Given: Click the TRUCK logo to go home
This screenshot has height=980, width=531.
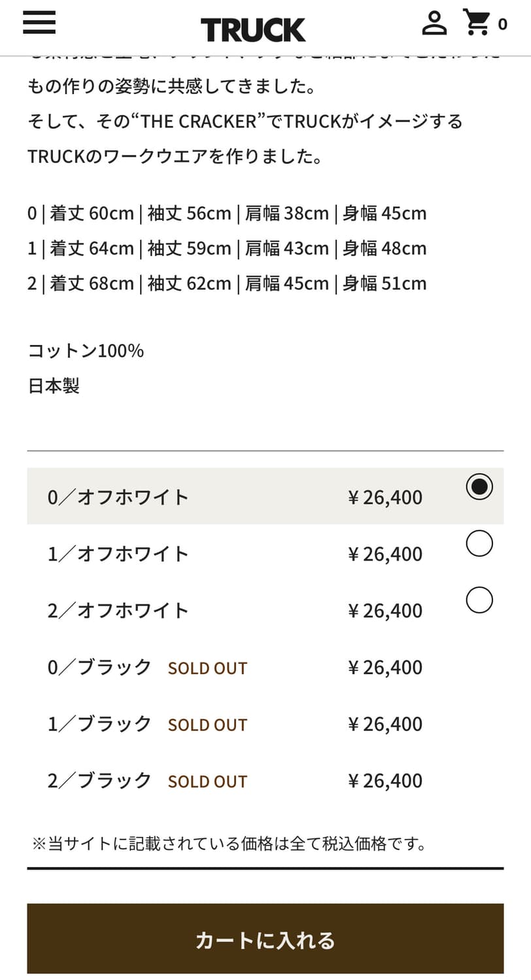Looking at the screenshot, I should click(x=253, y=29).
